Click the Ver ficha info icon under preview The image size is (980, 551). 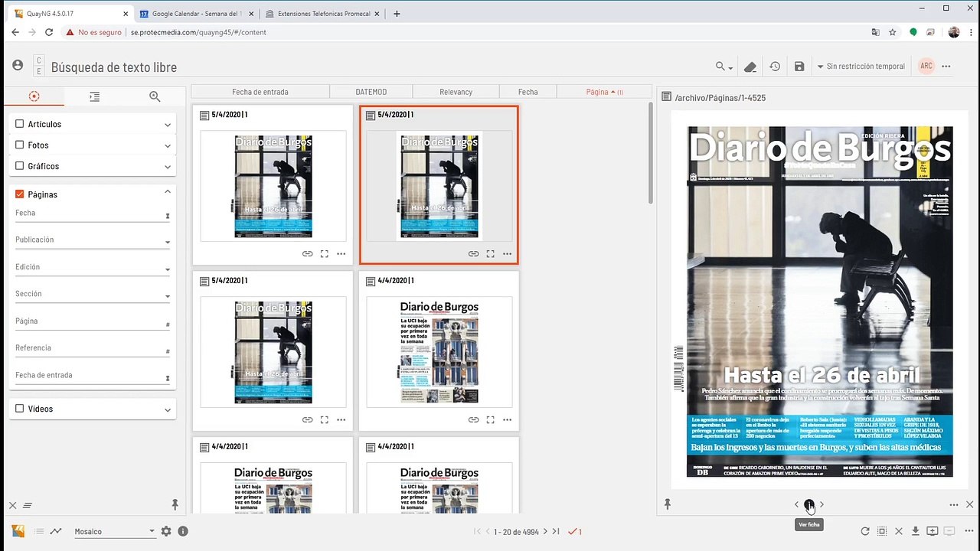click(x=808, y=504)
